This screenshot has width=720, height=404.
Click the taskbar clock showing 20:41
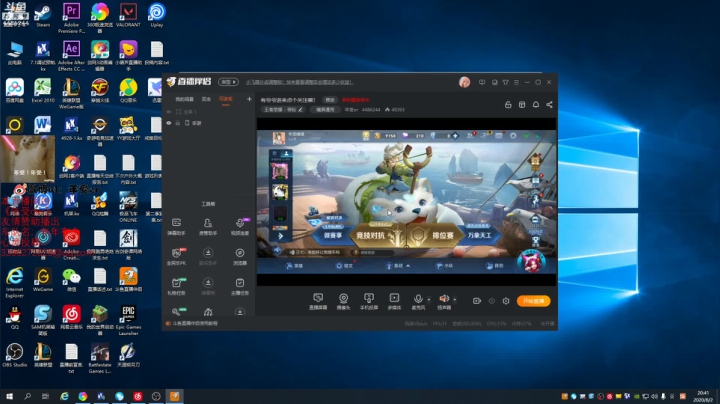(x=703, y=396)
